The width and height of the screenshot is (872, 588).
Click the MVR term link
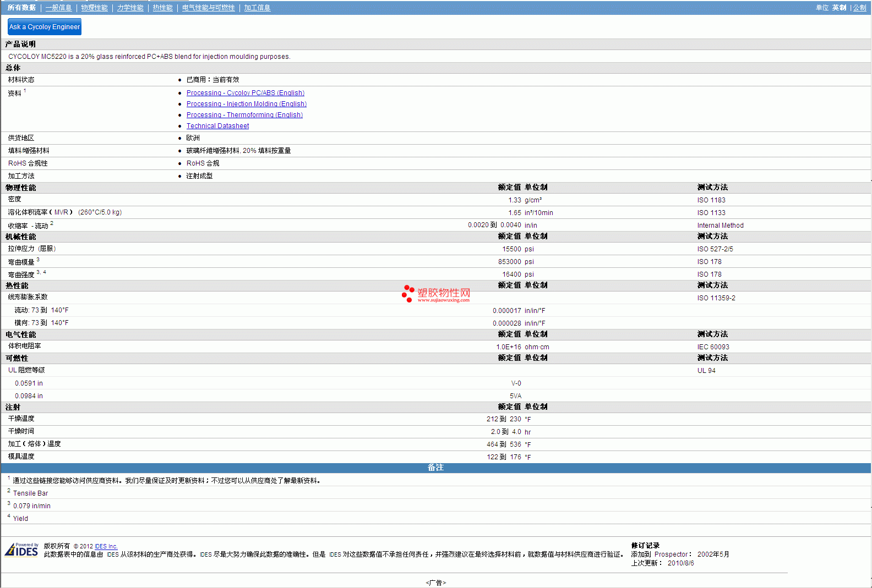click(61, 212)
